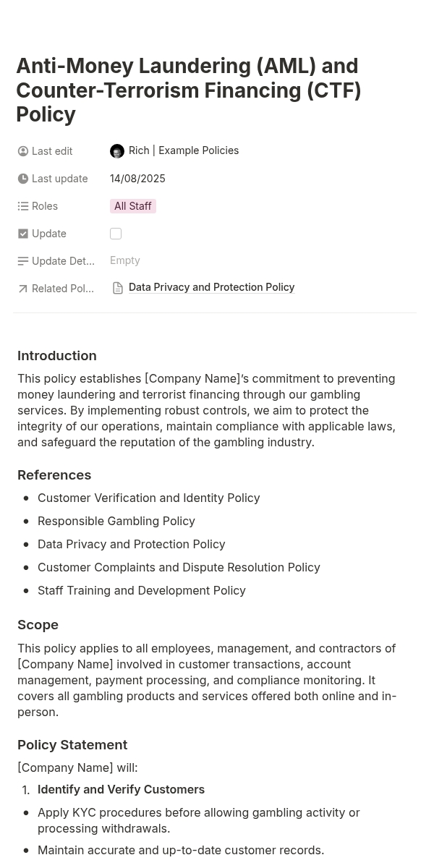Image resolution: width=434 pixels, height=868 pixels.
Task: Click the Empty Update Details field
Action: (x=125, y=260)
